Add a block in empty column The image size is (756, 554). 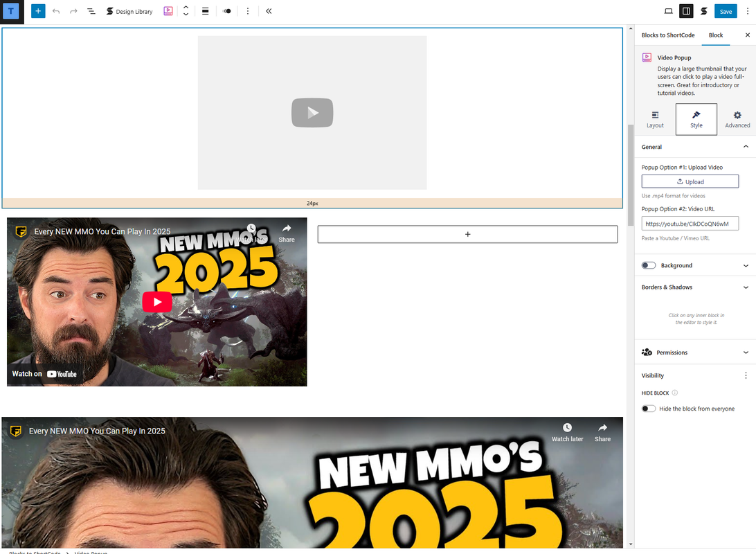click(x=467, y=234)
